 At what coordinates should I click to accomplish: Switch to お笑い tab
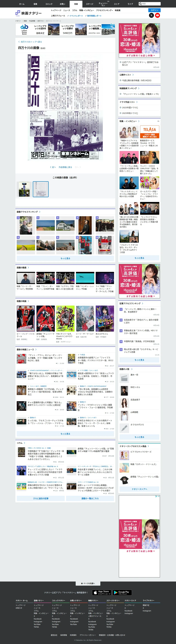[x=63, y=4]
